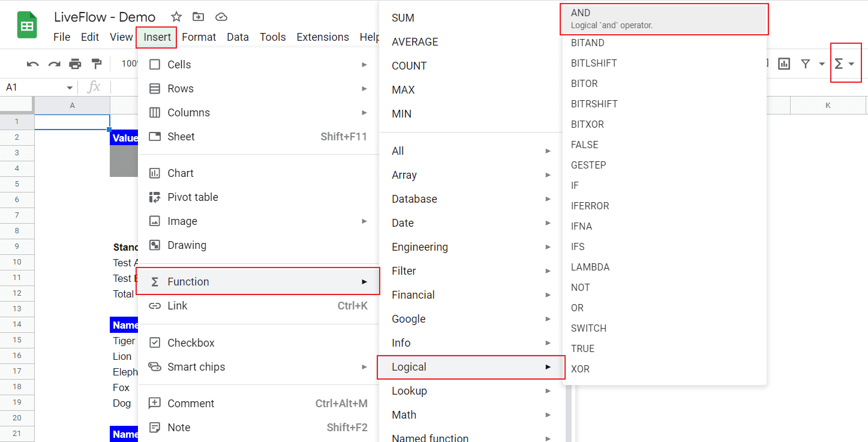Screen dimensions: 868x442
Task: Click the redo arrow in toolbar
Action: pyautogui.click(x=54, y=64)
